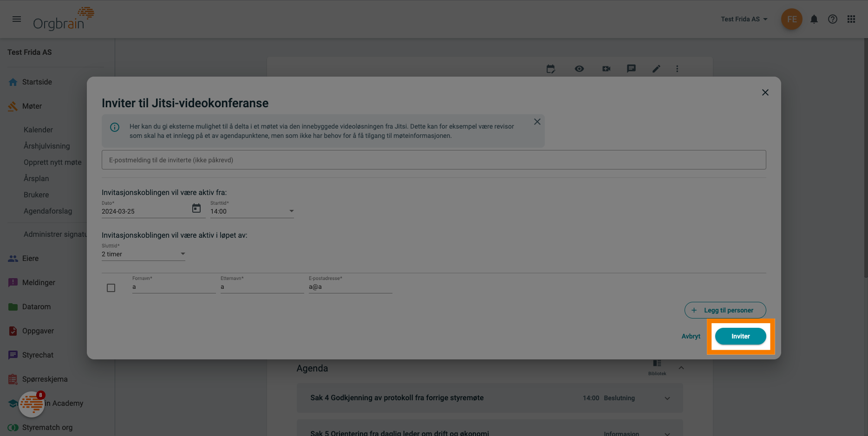Click the Test Frida AS sidebar heading

point(30,52)
